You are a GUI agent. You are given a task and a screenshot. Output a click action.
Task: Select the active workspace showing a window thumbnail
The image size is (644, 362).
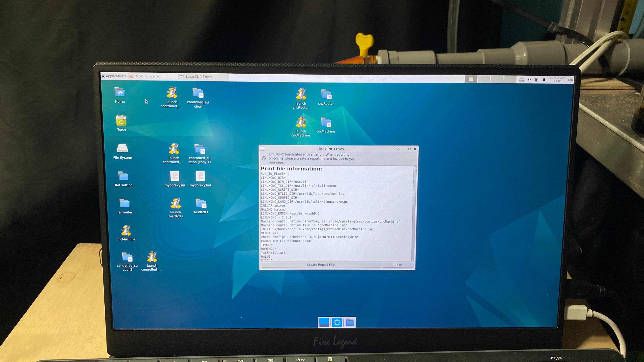point(471,79)
